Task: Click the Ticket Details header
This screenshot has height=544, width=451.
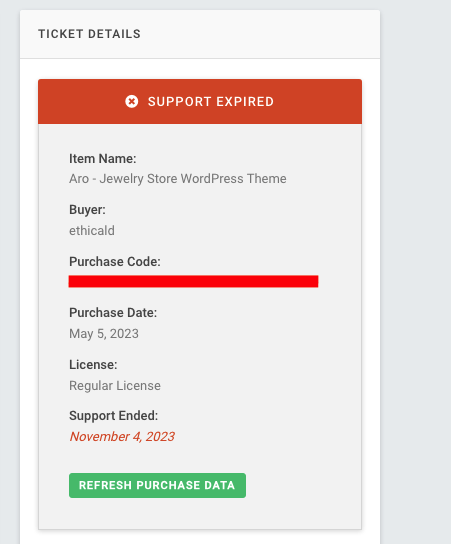Action: point(89,34)
